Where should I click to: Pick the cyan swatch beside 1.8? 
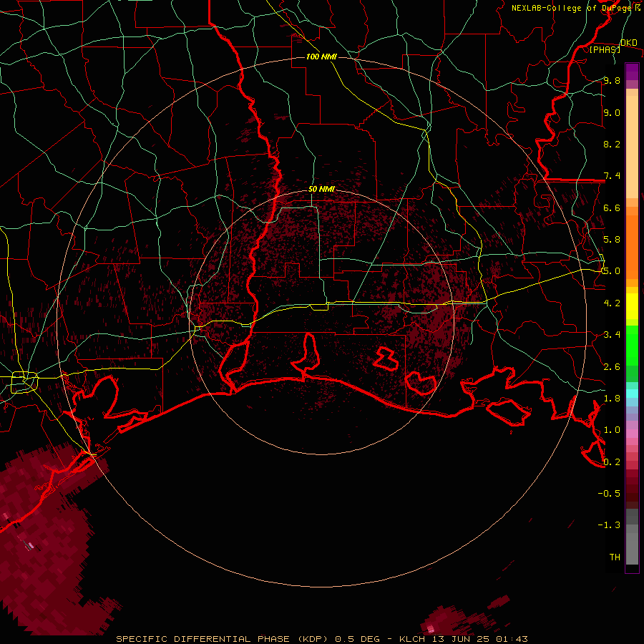(x=632, y=394)
